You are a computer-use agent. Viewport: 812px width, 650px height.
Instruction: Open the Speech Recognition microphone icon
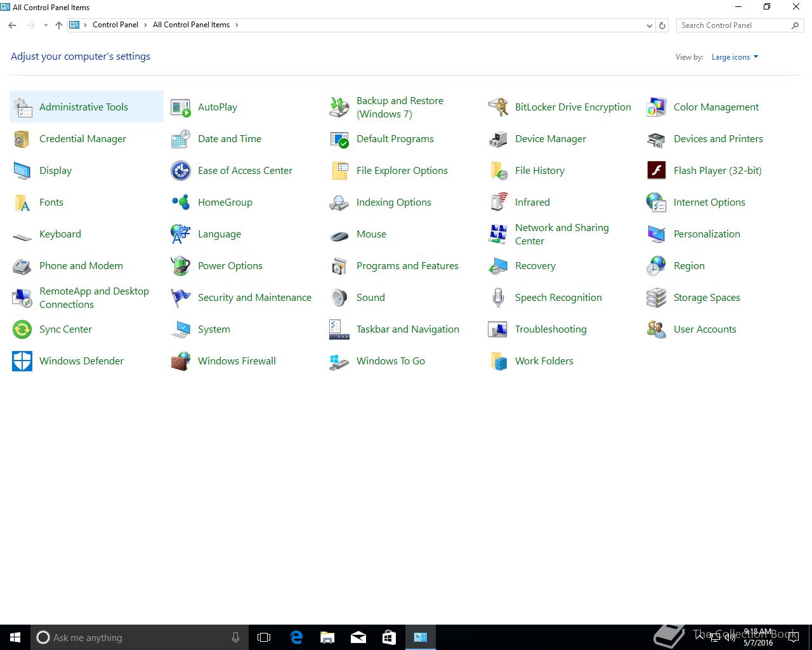498,298
